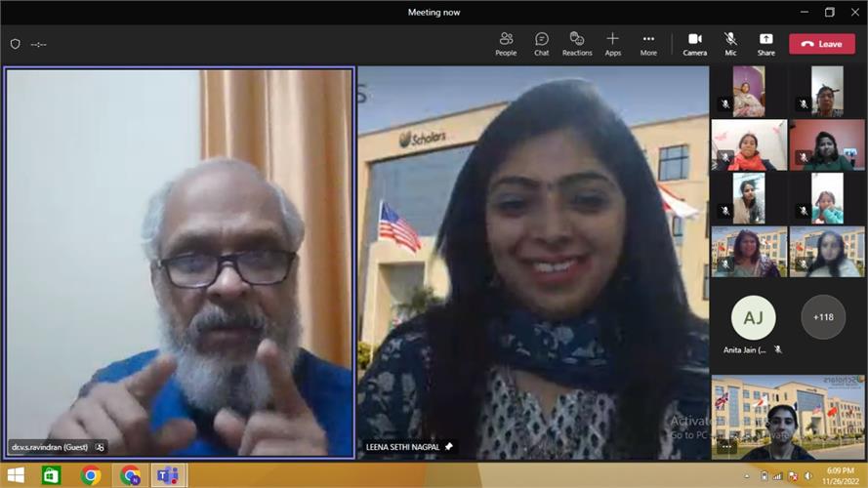Open the Windows Start button
Viewport: 868px width, 488px height.
click(17, 475)
